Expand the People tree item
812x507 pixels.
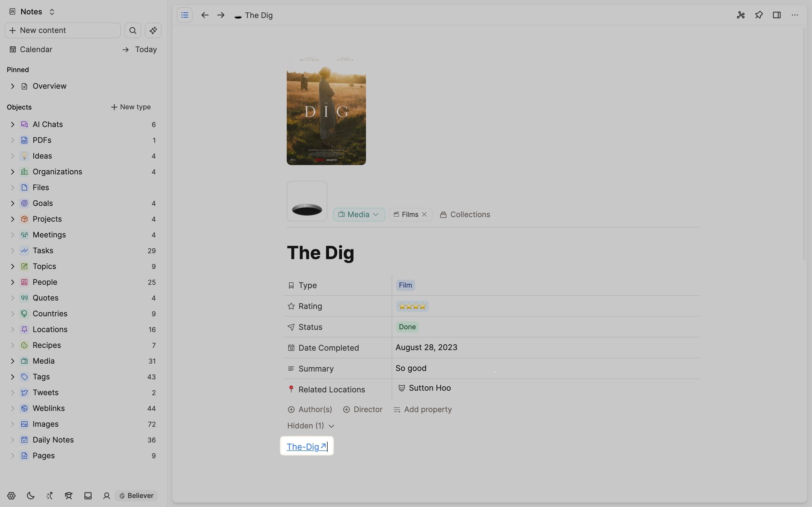pyautogui.click(x=12, y=282)
